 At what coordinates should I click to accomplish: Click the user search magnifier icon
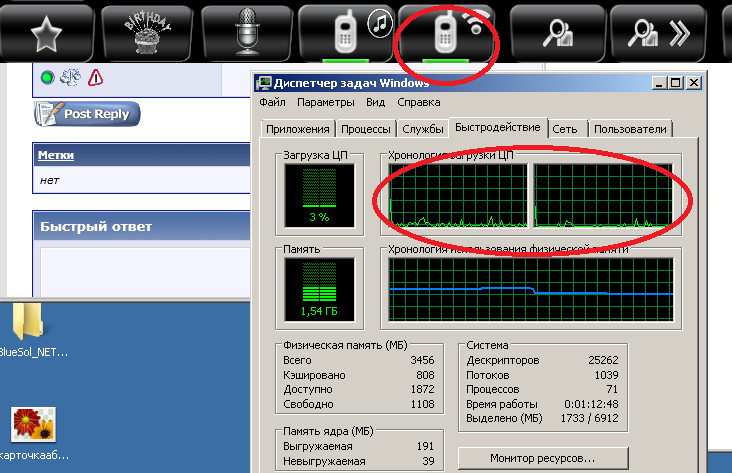pyautogui.click(x=557, y=34)
